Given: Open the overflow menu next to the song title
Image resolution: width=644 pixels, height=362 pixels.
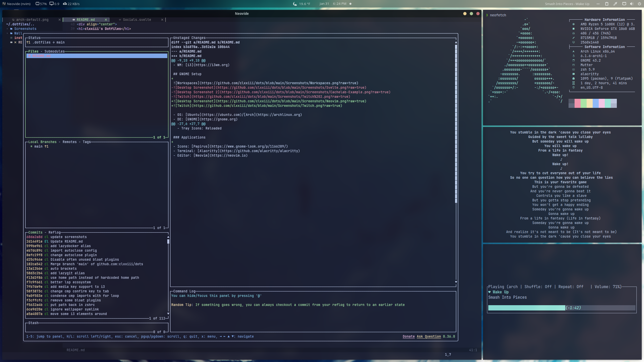Looking at the screenshot, I should (598, 4).
